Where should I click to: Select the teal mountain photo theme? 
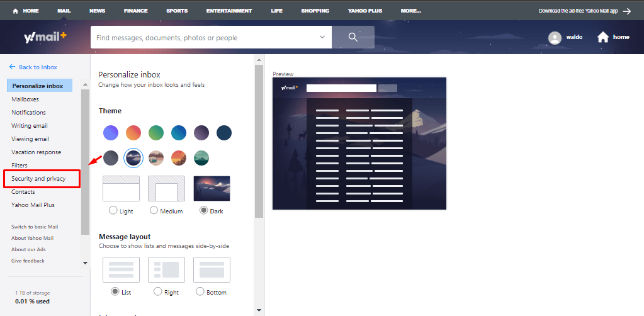point(201,158)
